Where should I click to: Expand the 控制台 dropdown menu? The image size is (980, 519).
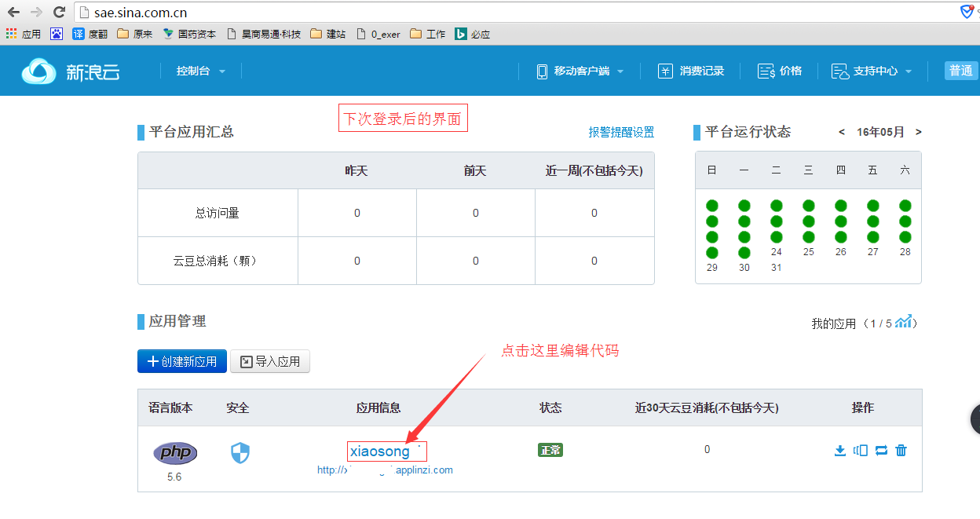click(x=200, y=71)
